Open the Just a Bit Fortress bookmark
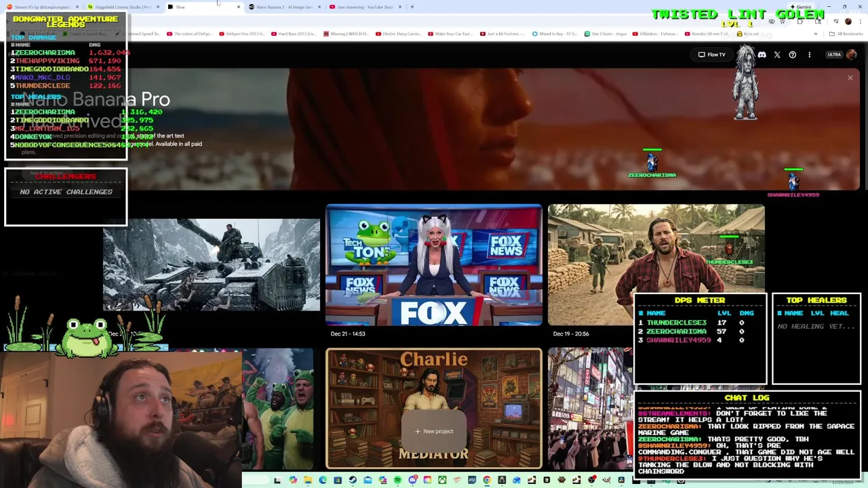Screen dimensions: 868x488 click(x=502, y=33)
